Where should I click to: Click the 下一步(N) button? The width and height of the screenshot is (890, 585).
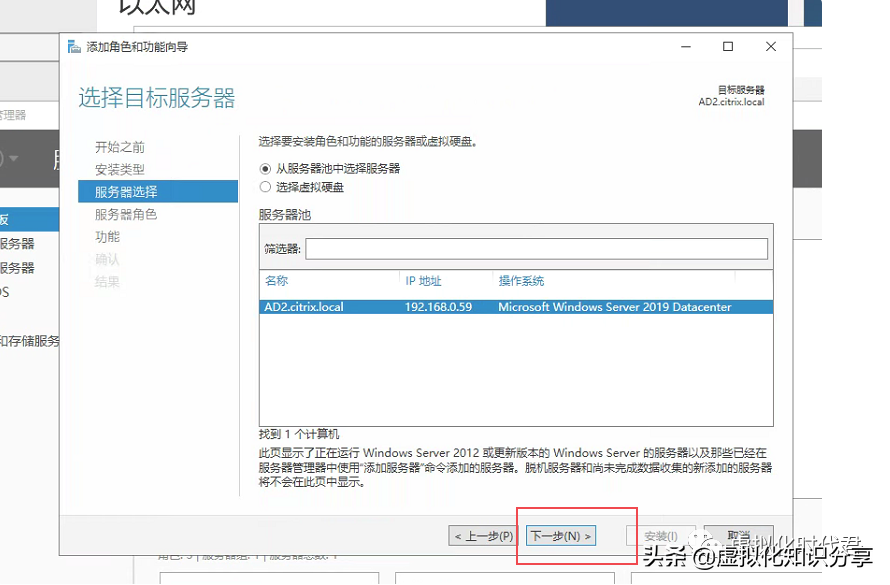click(561, 536)
